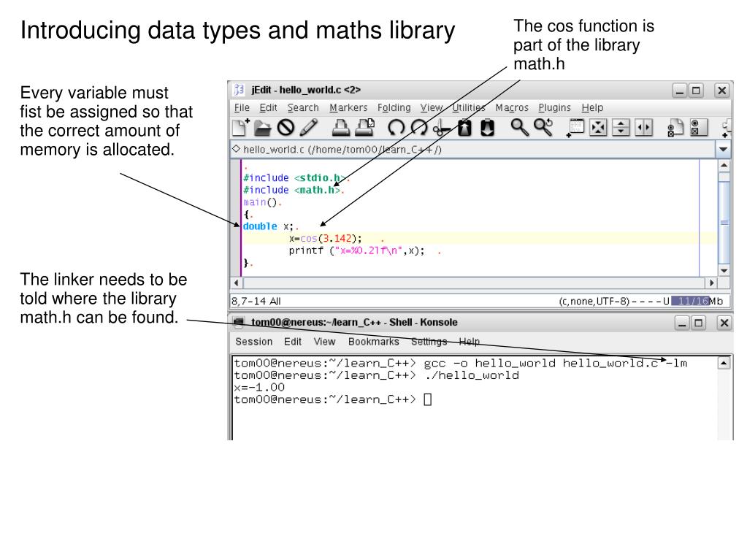Open the buffer switcher dropdown arrow in jEdit
The image size is (747, 560).
723,150
